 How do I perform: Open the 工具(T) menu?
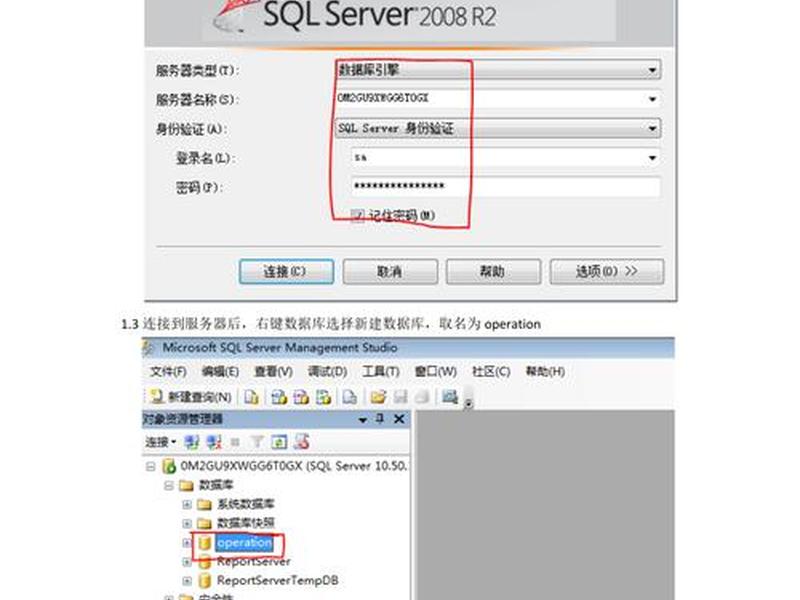(x=381, y=371)
